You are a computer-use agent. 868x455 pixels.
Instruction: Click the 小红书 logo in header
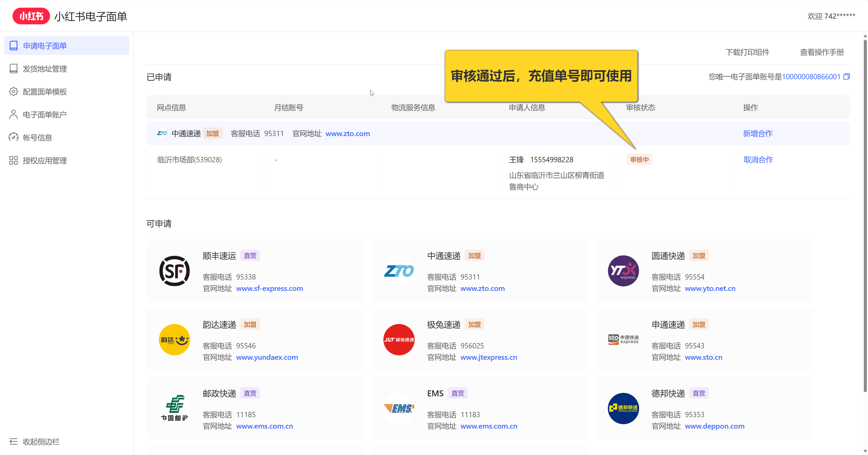pyautogui.click(x=31, y=16)
